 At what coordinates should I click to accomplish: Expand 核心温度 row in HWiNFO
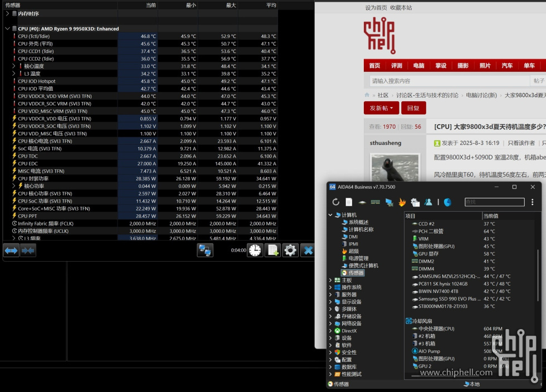pyautogui.click(x=13, y=66)
